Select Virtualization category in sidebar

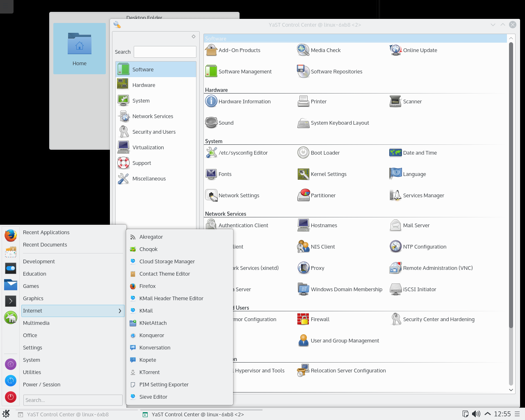pyautogui.click(x=156, y=147)
